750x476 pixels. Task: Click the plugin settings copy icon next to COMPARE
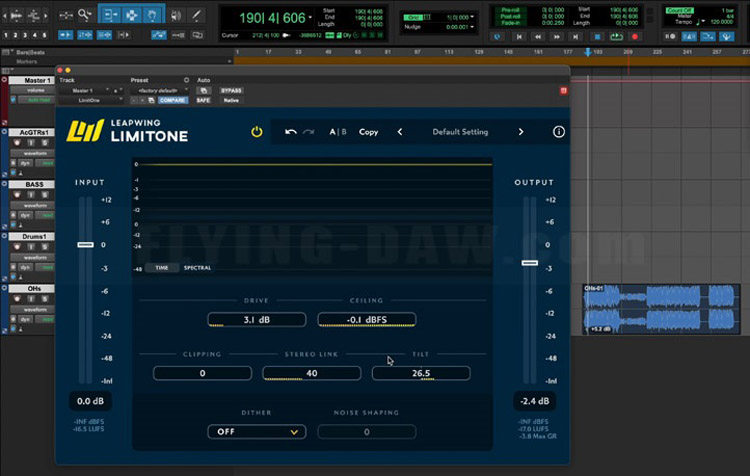pos(151,100)
